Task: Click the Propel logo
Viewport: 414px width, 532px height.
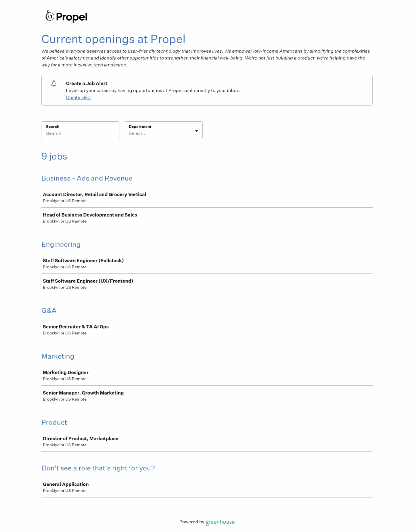Action: (66, 16)
